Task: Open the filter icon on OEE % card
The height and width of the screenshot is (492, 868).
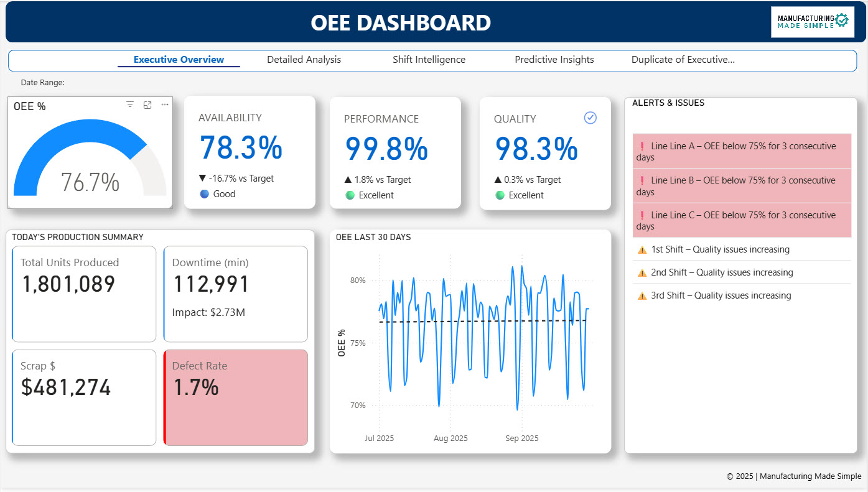Action: [129, 104]
